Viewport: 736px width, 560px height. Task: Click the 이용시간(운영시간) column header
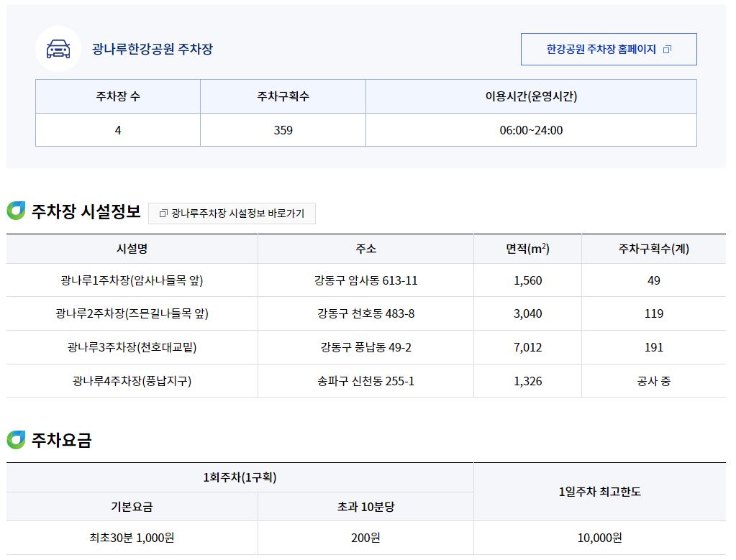click(531, 96)
